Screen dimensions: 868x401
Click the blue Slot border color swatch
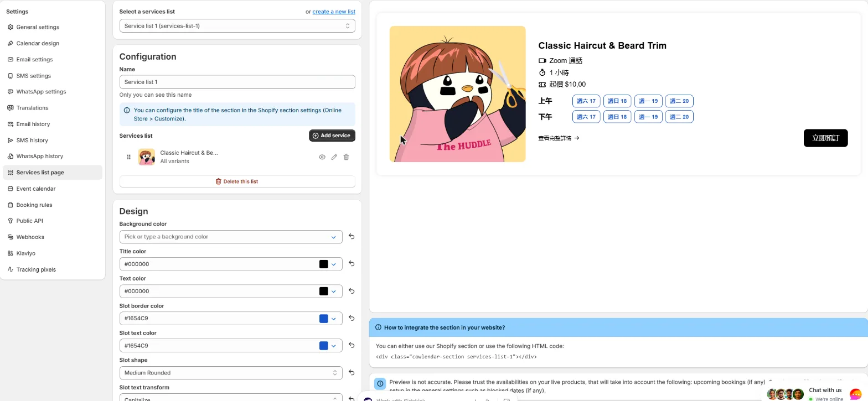[x=324, y=319]
